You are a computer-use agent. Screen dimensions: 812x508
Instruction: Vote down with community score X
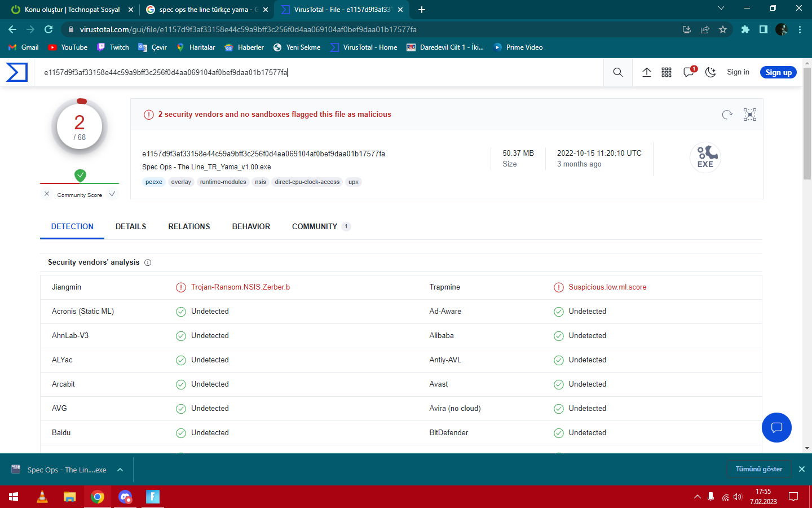[47, 194]
